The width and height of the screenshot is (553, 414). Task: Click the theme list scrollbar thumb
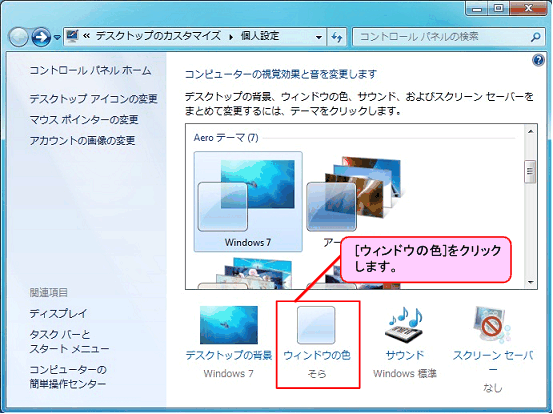(x=530, y=172)
